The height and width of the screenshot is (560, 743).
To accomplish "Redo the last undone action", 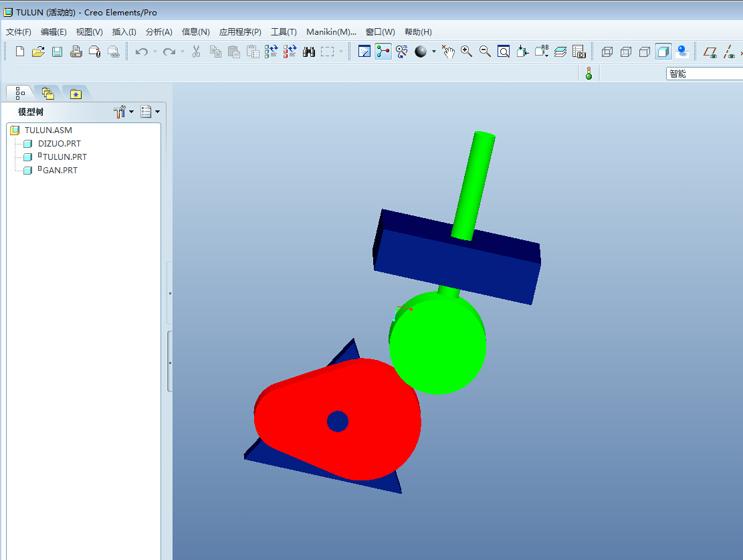I will coord(169,52).
